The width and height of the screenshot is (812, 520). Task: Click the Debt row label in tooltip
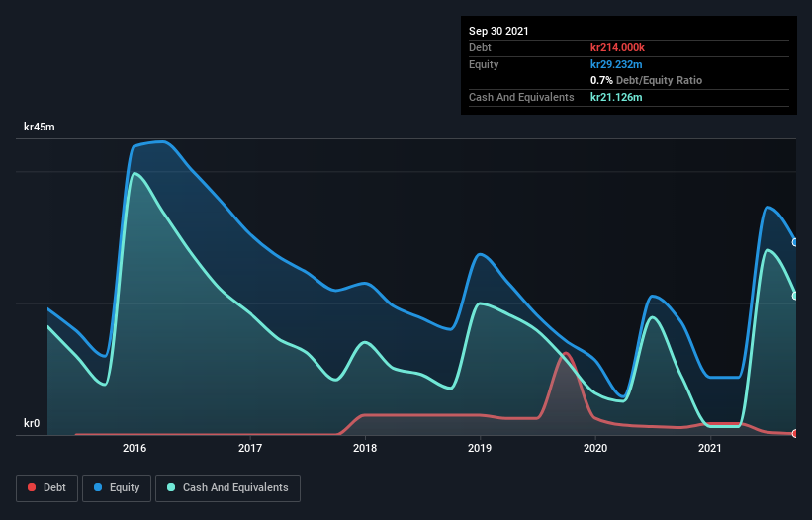pyautogui.click(x=480, y=47)
